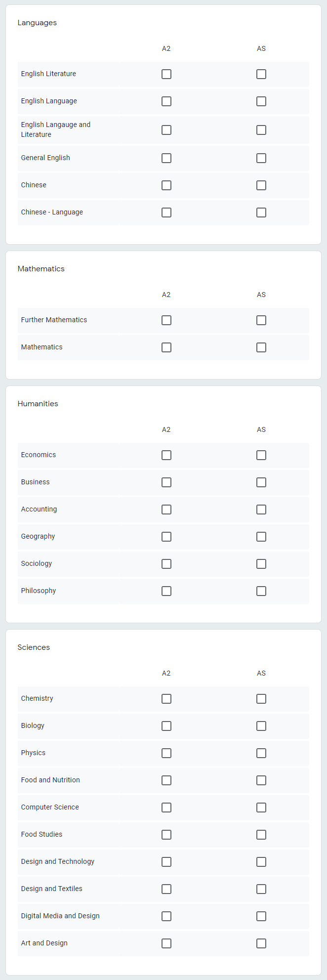
Task: Enable AS checkbox for Geography
Action: click(x=261, y=537)
